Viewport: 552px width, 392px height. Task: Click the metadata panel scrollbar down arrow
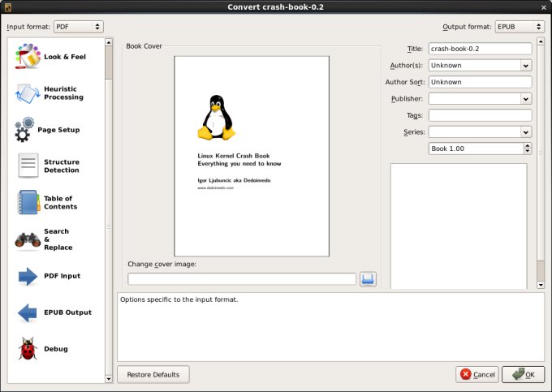(x=541, y=285)
